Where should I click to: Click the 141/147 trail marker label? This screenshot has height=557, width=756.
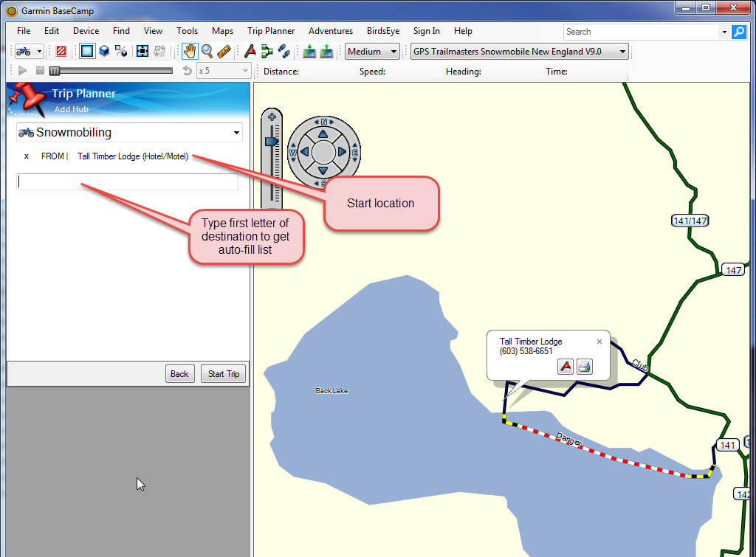coord(690,221)
